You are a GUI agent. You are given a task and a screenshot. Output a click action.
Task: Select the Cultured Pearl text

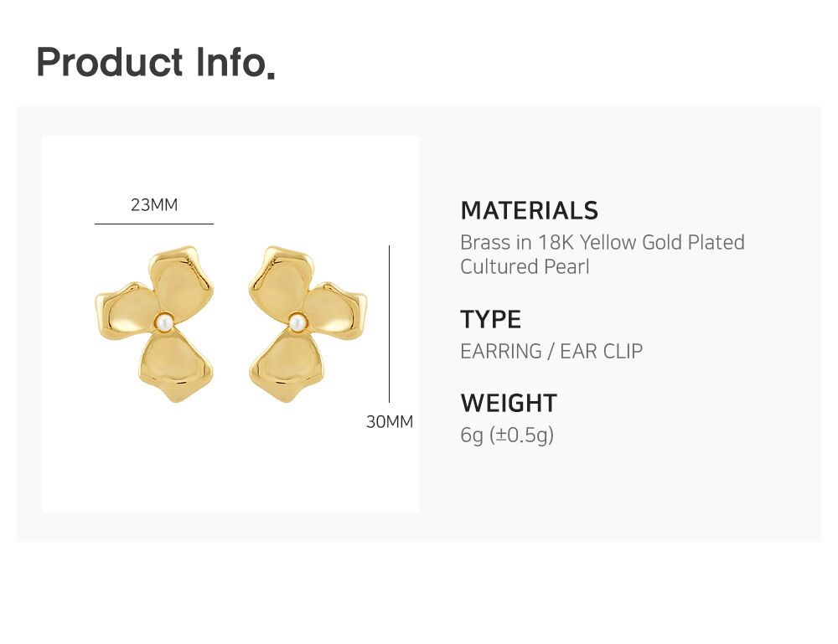coord(525,266)
